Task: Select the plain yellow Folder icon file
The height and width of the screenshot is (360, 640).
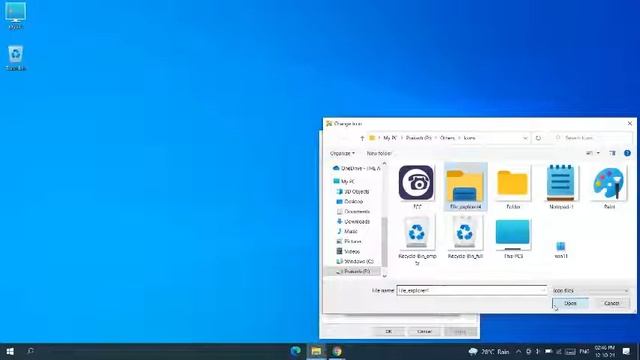Action: (513, 187)
